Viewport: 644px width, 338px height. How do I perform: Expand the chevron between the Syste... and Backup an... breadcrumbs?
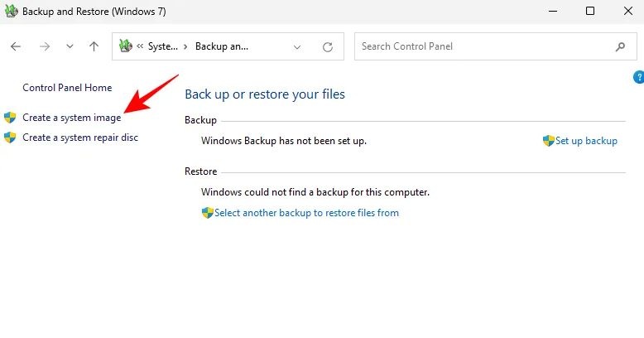pyautogui.click(x=185, y=46)
